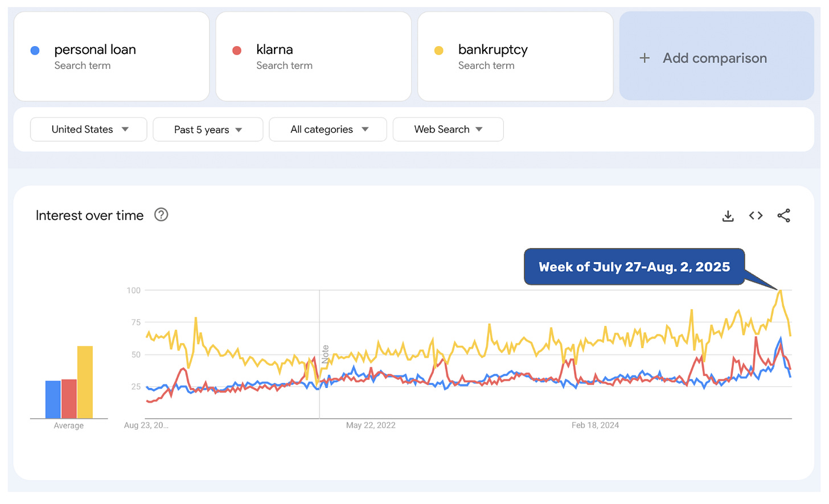Change the Web Search type dropdown

pos(448,130)
